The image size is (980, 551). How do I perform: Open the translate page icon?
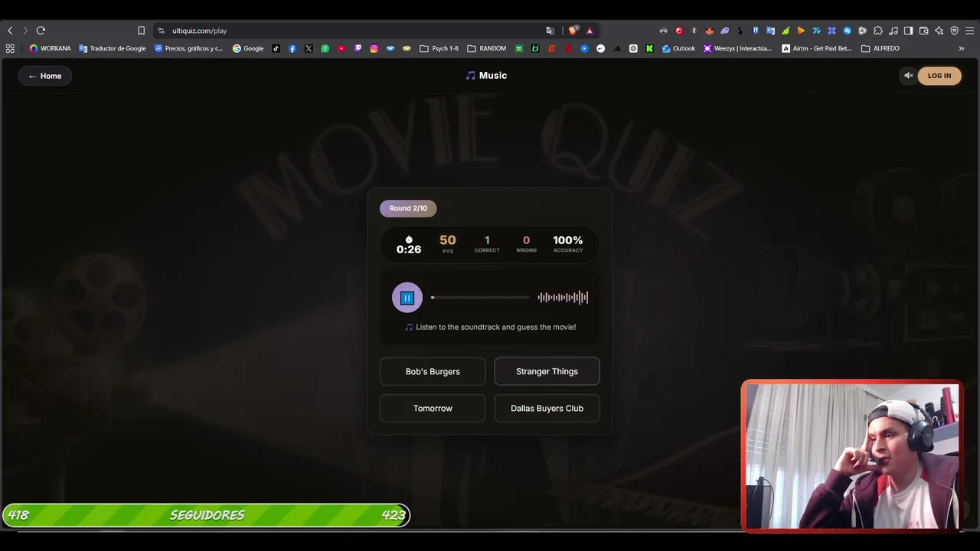point(550,31)
